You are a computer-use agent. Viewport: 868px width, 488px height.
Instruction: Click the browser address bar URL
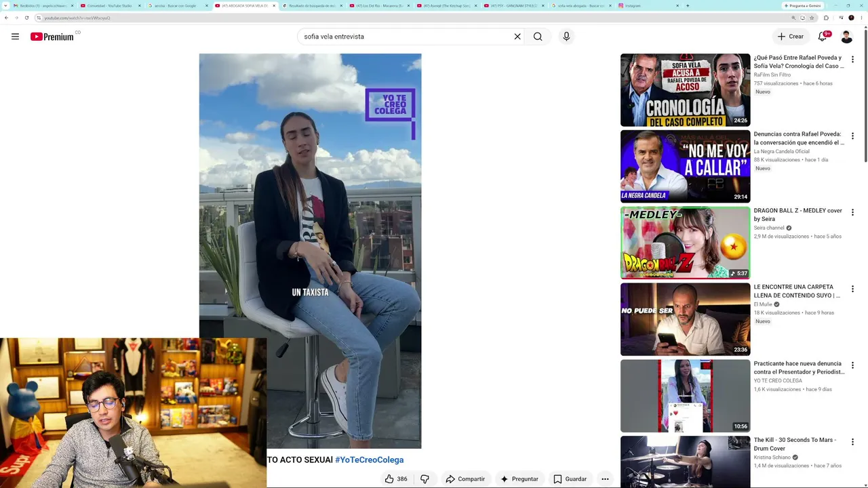77,18
